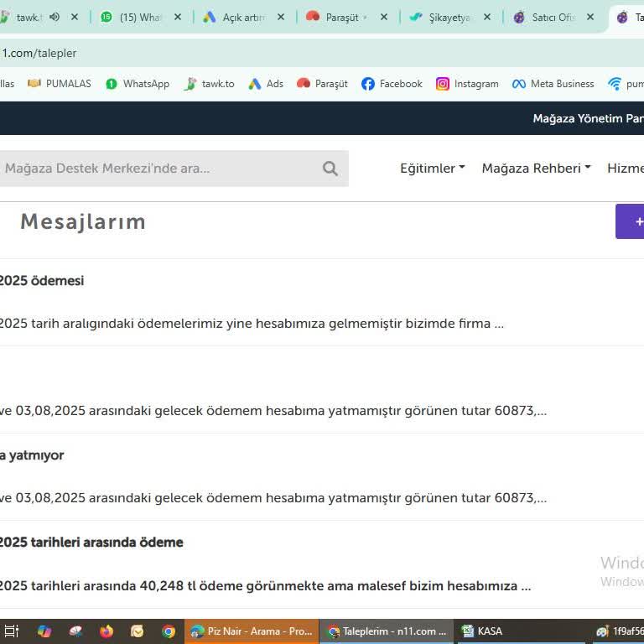Open the wifi-icon bookmark after Meta Business

(x=625, y=84)
